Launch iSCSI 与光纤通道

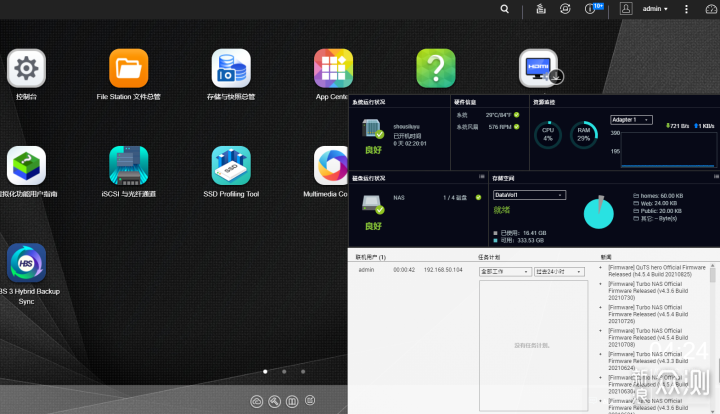[129, 166]
